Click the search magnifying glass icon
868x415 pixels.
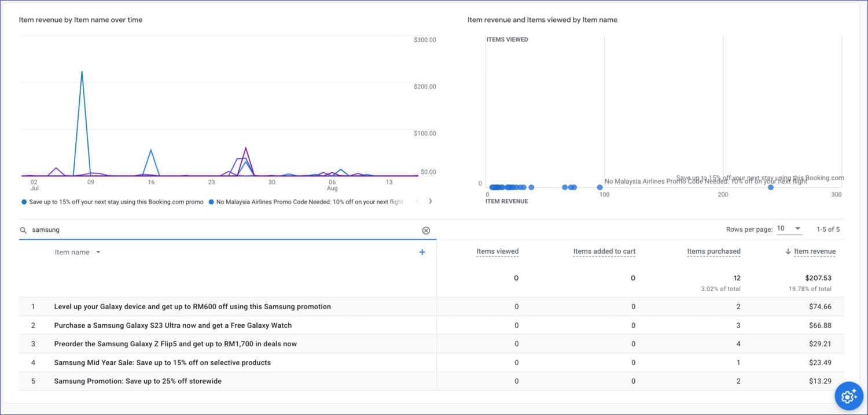pyautogui.click(x=23, y=230)
